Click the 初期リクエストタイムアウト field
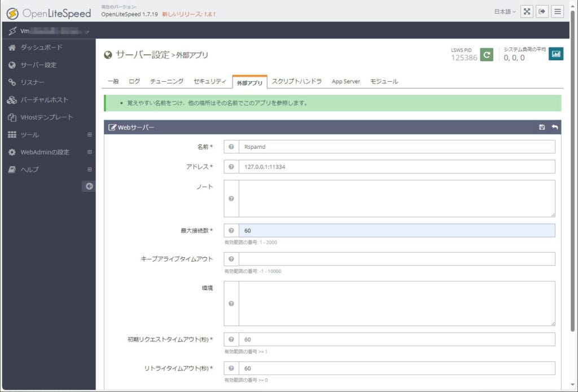 tap(397, 340)
